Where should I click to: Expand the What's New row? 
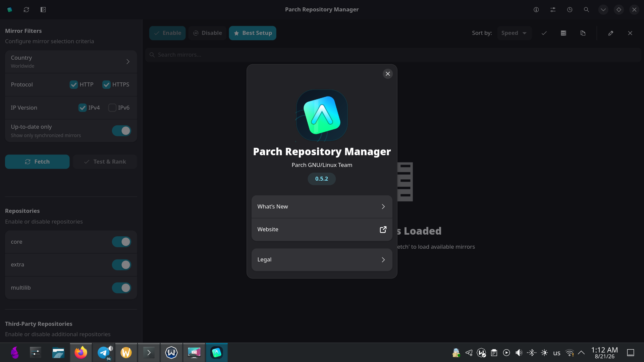[322, 206]
